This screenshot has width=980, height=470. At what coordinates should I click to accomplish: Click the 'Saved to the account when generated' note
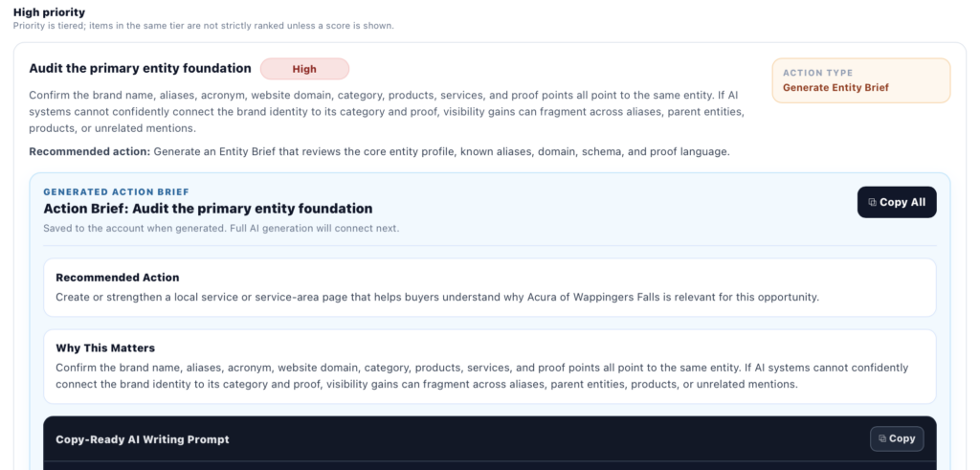[x=221, y=228]
